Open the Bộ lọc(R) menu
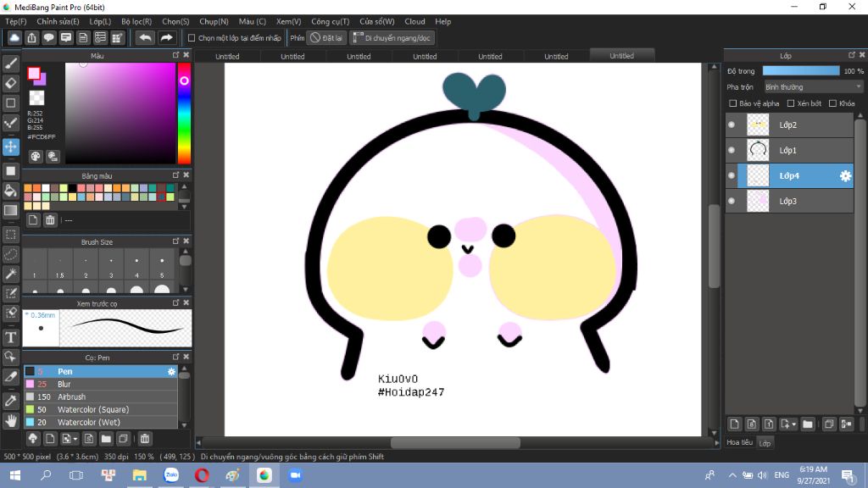Image resolution: width=868 pixels, height=488 pixels. (136, 21)
